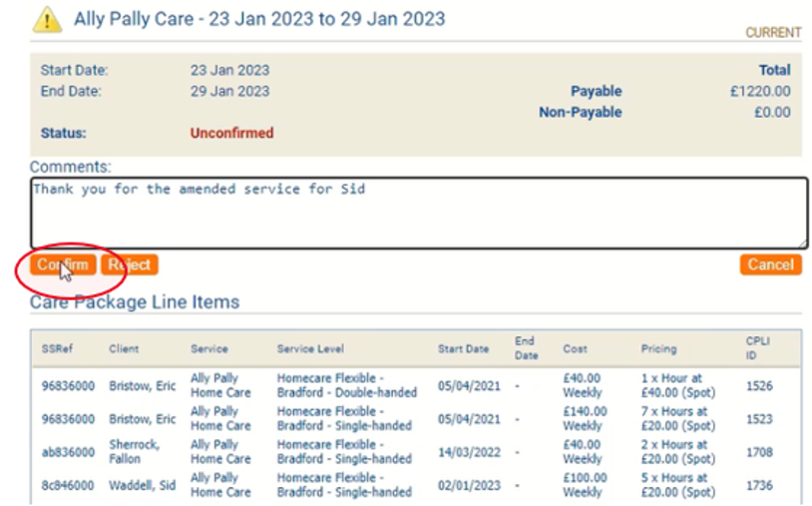Image resolution: width=812 pixels, height=506 pixels.
Task: Click the Client column header
Action: point(124,349)
